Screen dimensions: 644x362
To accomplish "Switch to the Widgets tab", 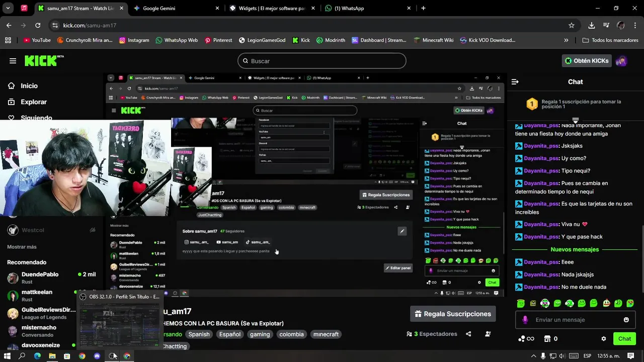I will pyautogui.click(x=272, y=8).
